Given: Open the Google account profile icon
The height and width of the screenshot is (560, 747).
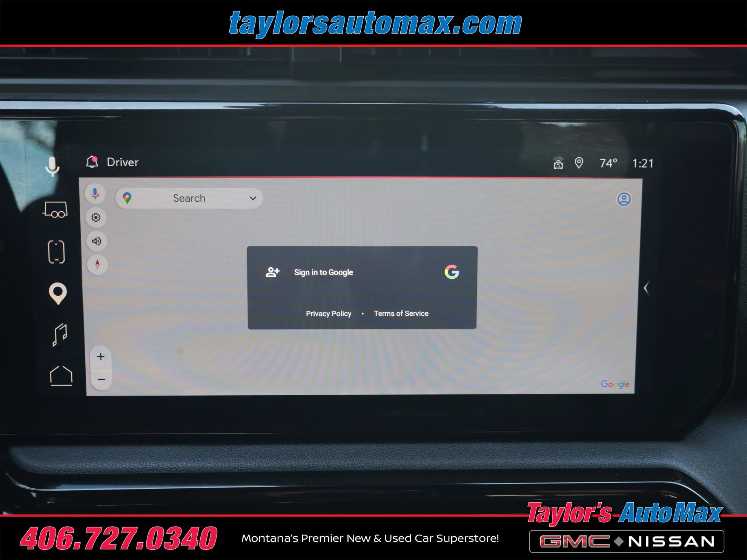Looking at the screenshot, I should (624, 199).
